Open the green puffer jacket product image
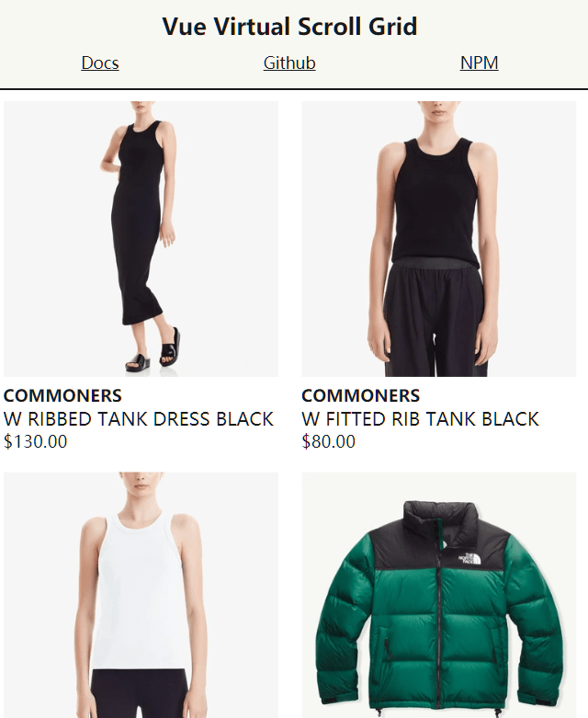 (x=439, y=595)
